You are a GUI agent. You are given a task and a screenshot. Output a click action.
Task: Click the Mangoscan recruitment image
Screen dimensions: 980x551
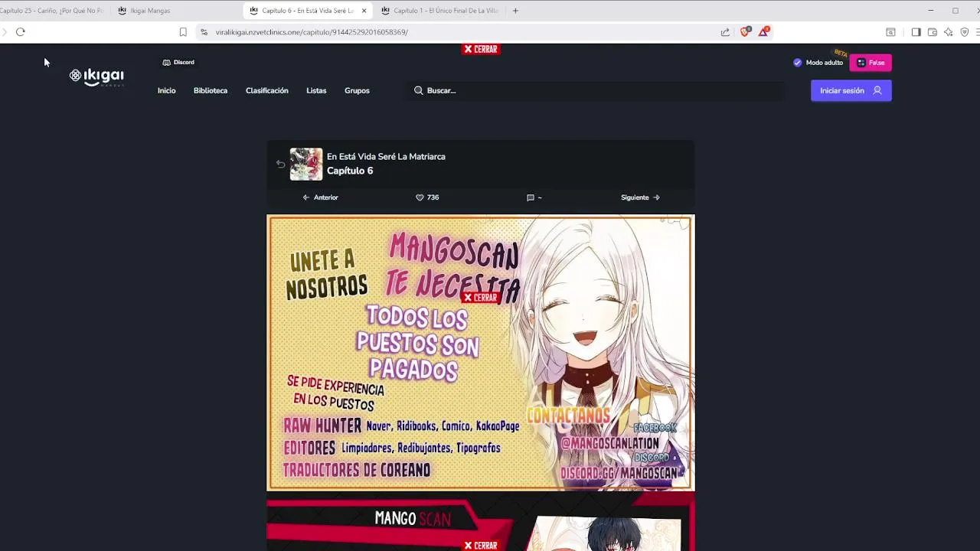[481, 353]
